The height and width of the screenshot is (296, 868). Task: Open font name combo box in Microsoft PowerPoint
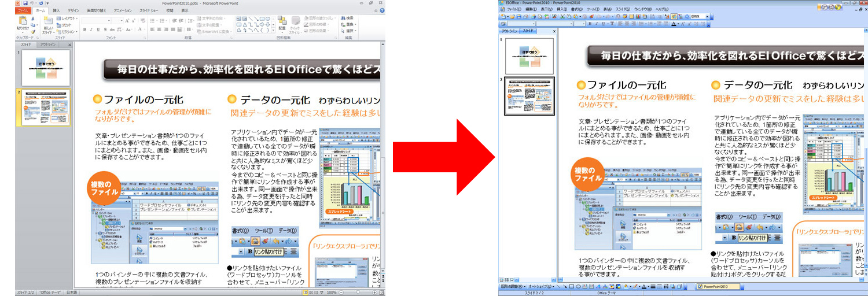click(x=95, y=21)
